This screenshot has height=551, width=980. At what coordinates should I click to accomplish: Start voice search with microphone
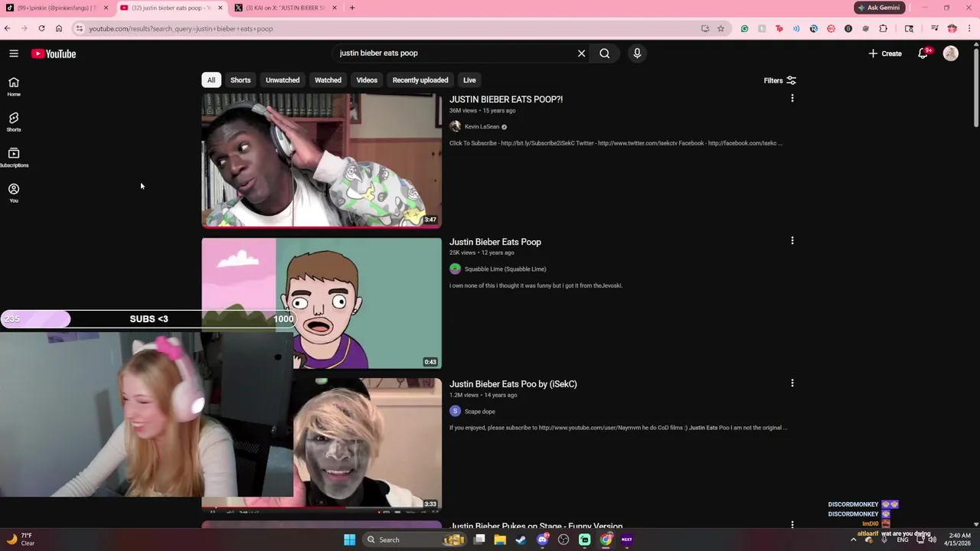(x=637, y=54)
